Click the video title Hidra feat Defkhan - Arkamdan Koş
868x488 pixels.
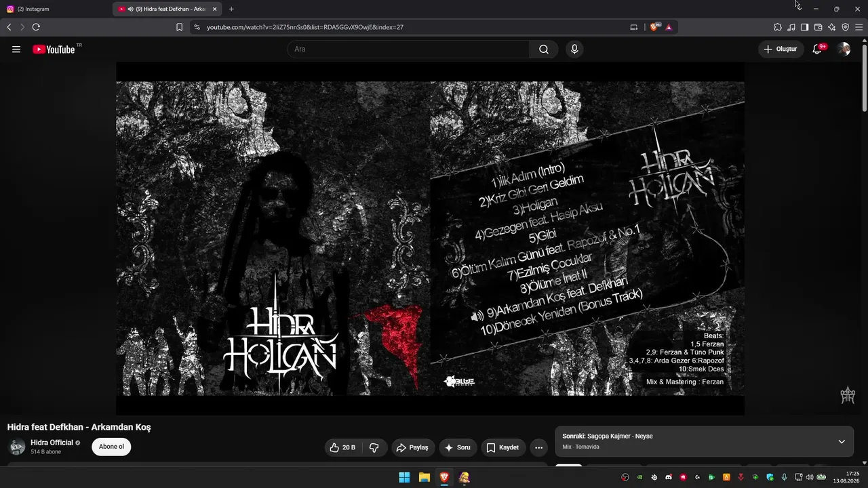click(x=79, y=427)
